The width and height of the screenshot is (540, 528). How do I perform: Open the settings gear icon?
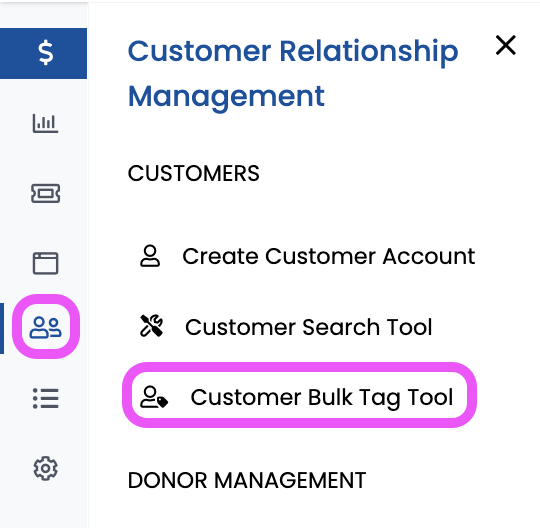click(x=45, y=468)
